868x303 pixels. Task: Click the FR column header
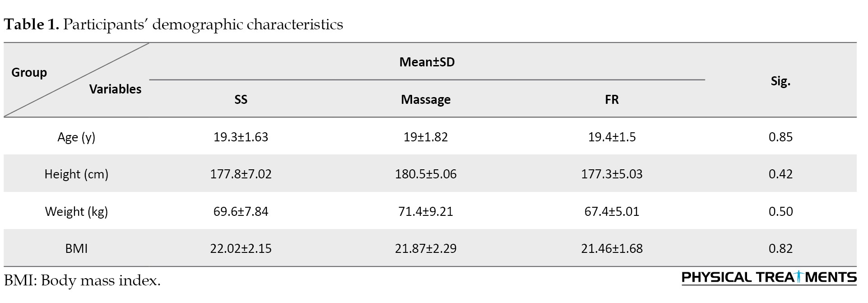[612, 99]
